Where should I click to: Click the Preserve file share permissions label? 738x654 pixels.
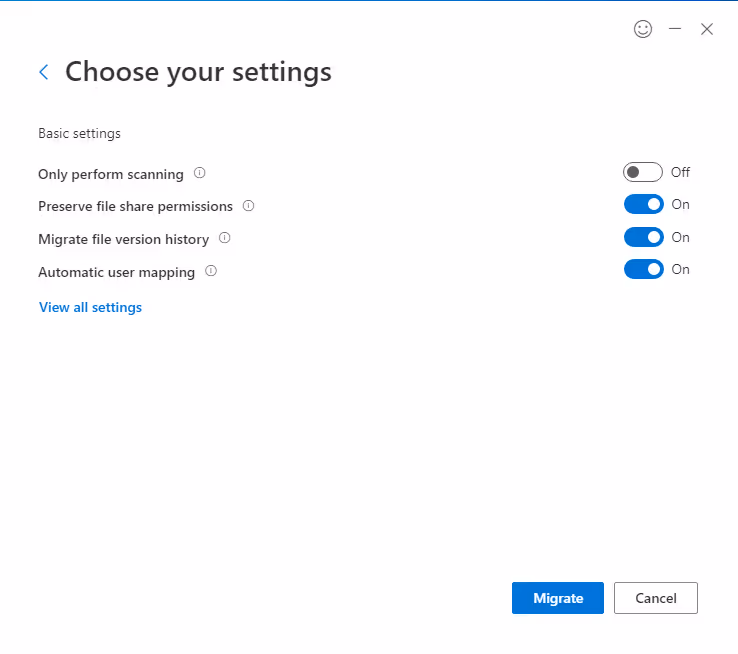click(136, 207)
